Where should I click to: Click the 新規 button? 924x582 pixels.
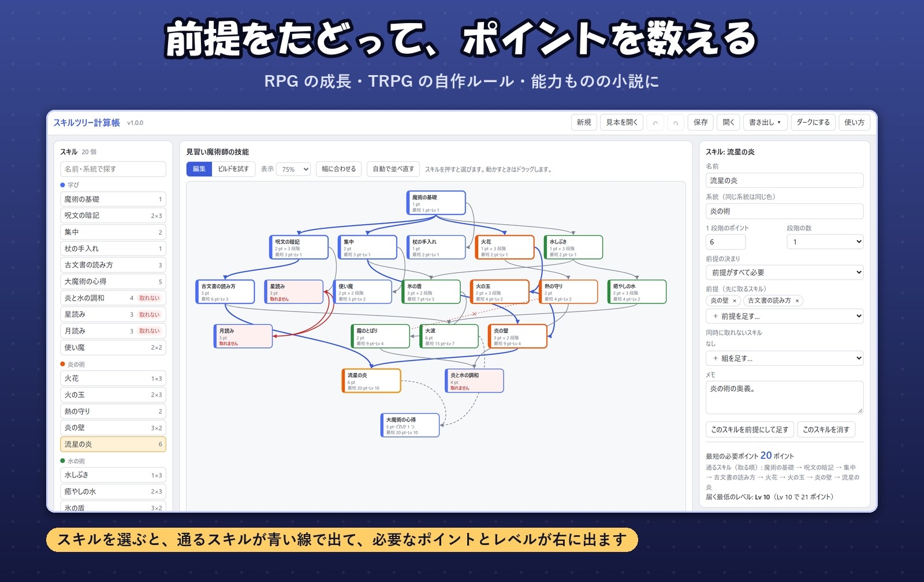coord(584,123)
